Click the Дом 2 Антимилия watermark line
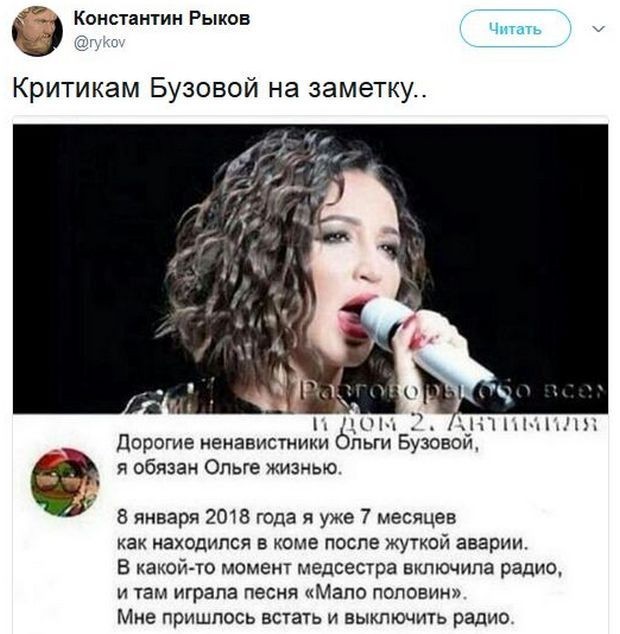Viewport: 620px width, 634px height. coord(457,425)
